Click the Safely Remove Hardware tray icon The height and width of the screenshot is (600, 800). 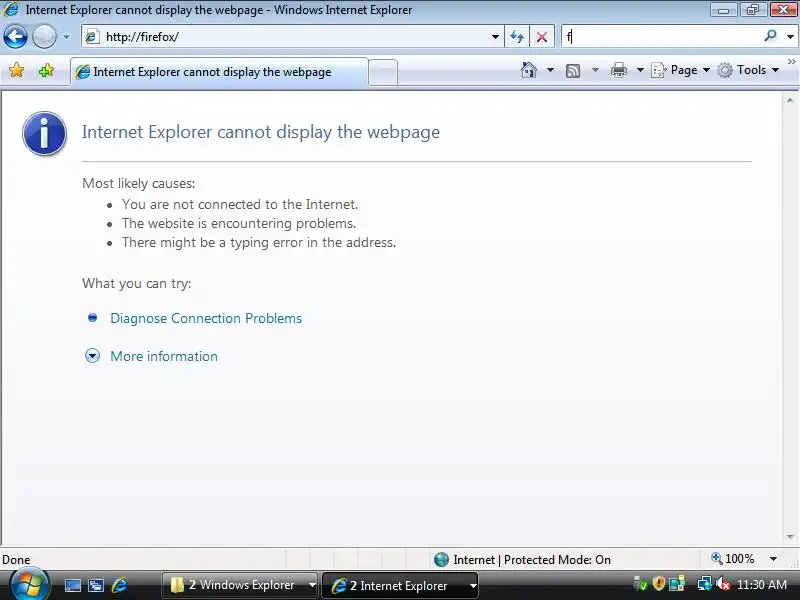click(x=640, y=584)
